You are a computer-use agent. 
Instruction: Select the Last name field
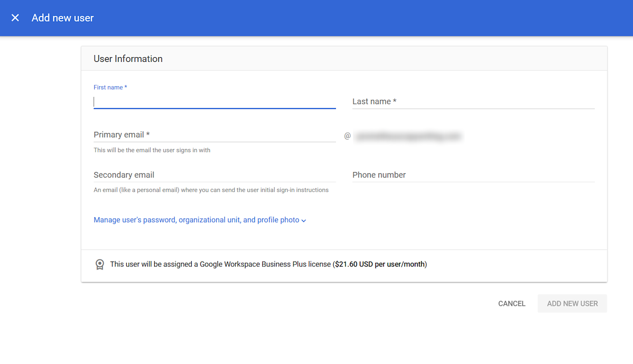(473, 102)
